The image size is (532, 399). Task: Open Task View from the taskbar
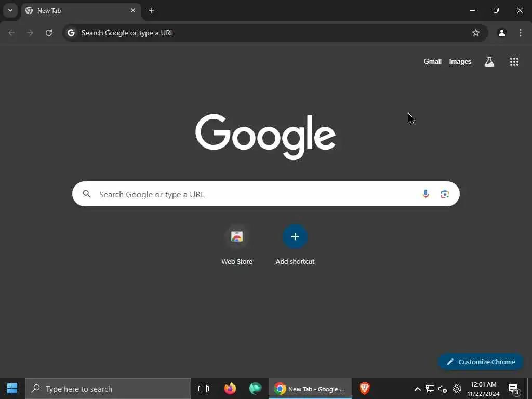click(x=204, y=389)
